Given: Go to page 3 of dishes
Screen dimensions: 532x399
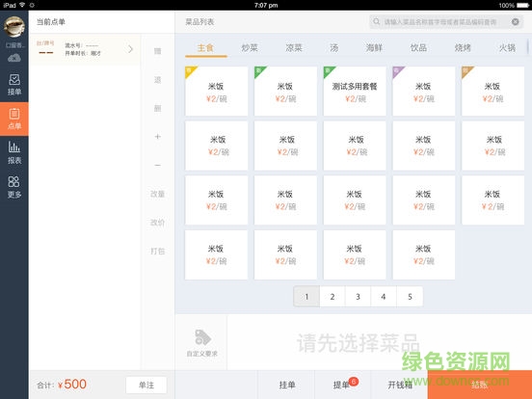Looking at the screenshot, I should [358, 297].
